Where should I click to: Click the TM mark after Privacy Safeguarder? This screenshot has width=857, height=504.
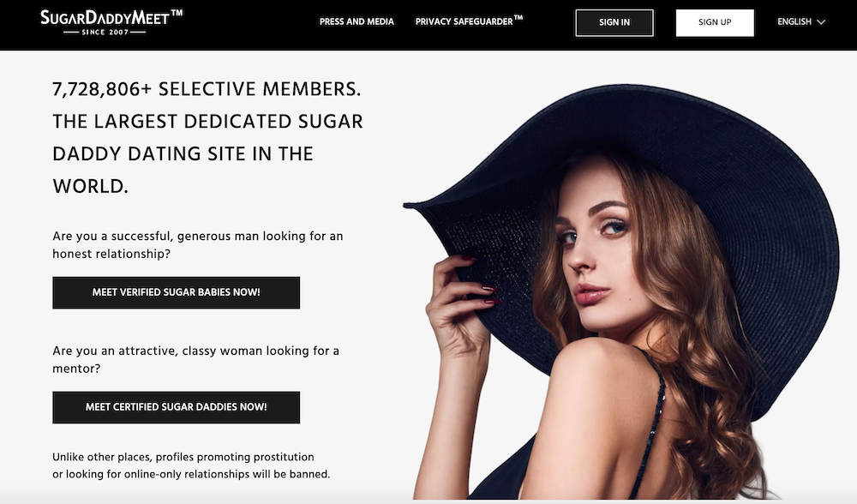click(x=518, y=17)
